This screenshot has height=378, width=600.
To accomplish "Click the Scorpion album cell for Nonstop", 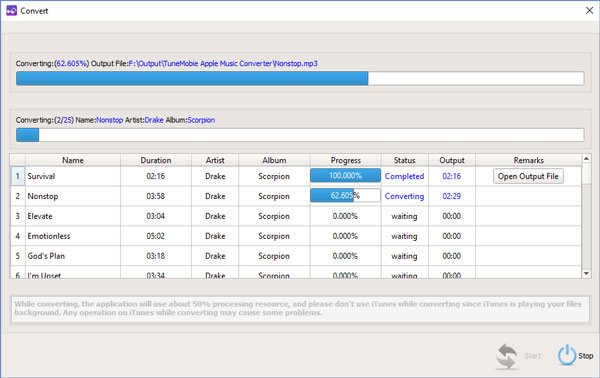I will point(274,196).
